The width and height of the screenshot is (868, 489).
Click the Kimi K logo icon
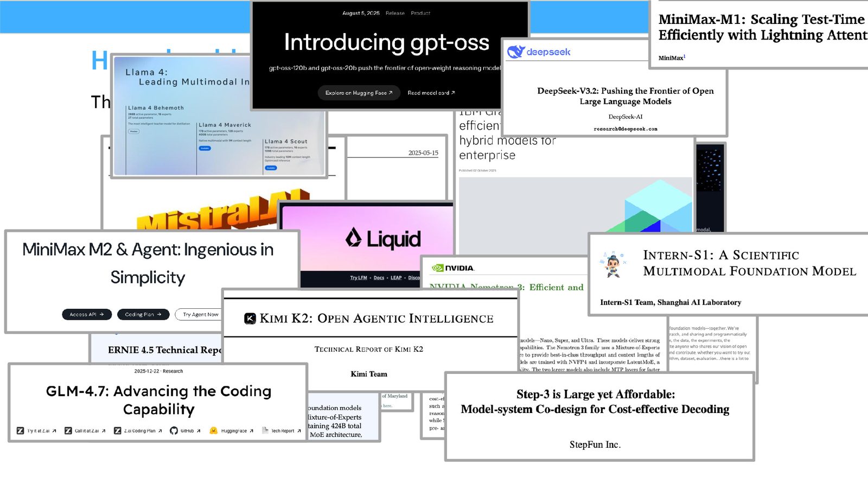(x=250, y=319)
